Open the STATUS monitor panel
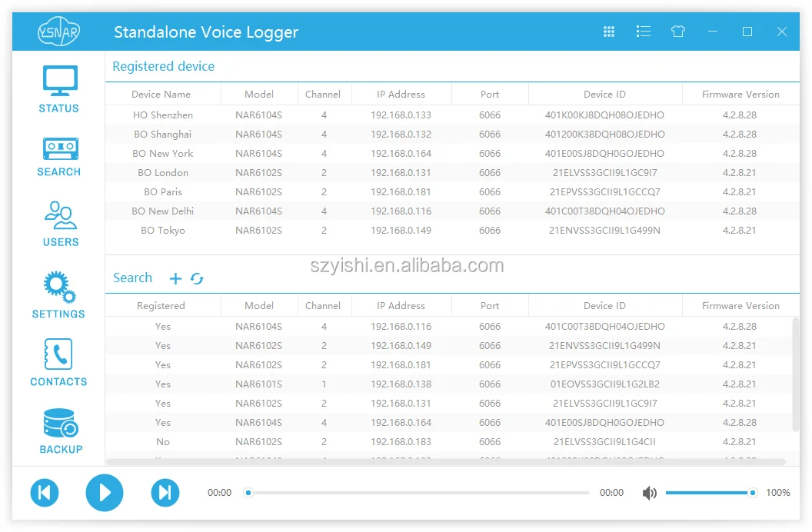 [58, 87]
